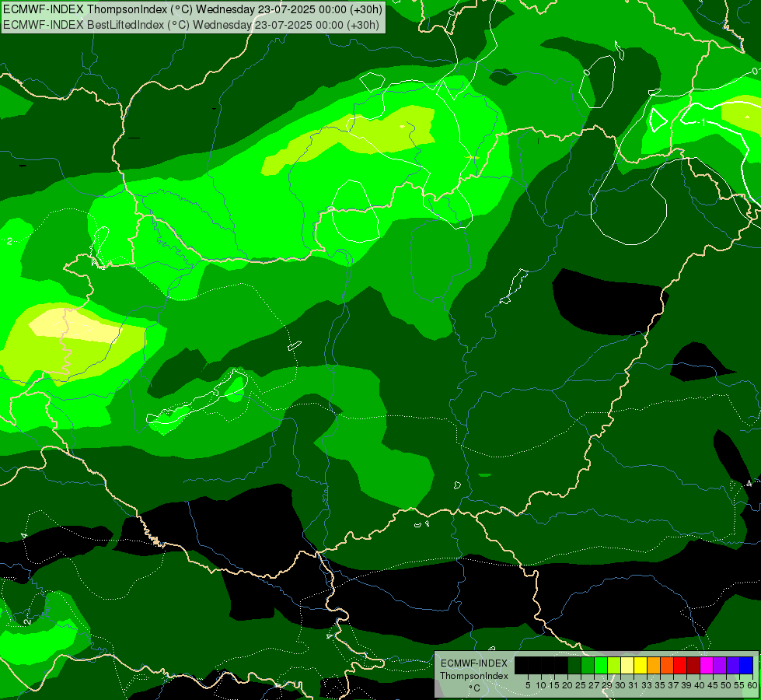761x700 pixels.
Task: Click the dark green 20–25 legend swatch
Action: 574,665
